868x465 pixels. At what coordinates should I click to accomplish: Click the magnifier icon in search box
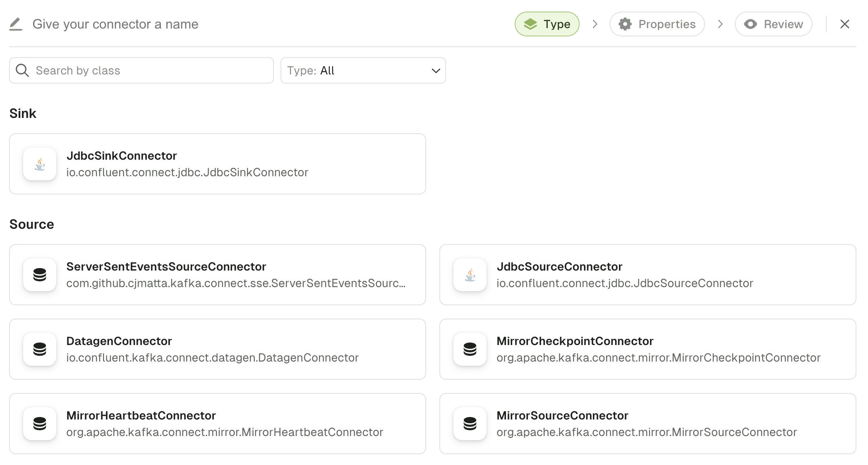pyautogui.click(x=22, y=70)
